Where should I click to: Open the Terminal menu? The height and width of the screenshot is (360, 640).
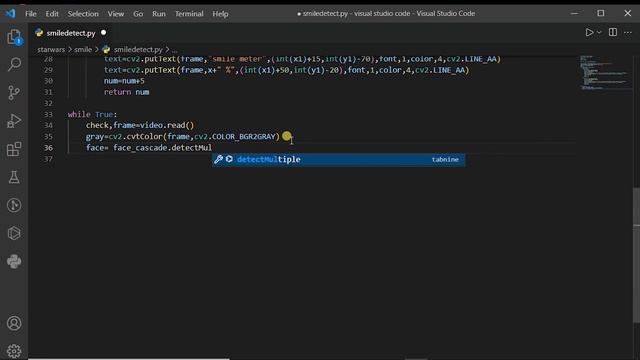189,14
